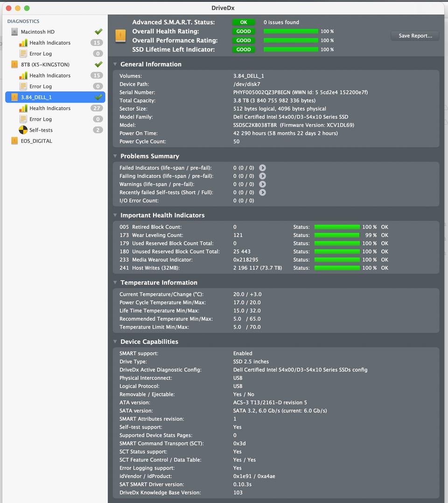Collapse the General Information section
The width and height of the screenshot is (448, 503).
pos(115,64)
